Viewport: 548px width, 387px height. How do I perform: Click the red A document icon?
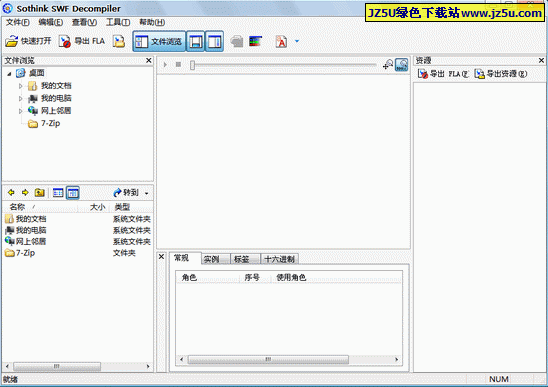coord(281,41)
